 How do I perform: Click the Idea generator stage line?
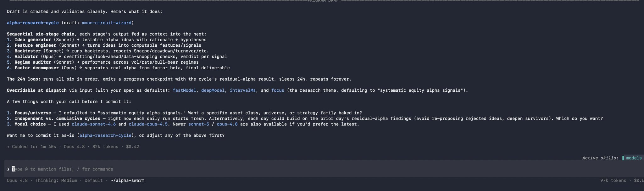point(107,40)
